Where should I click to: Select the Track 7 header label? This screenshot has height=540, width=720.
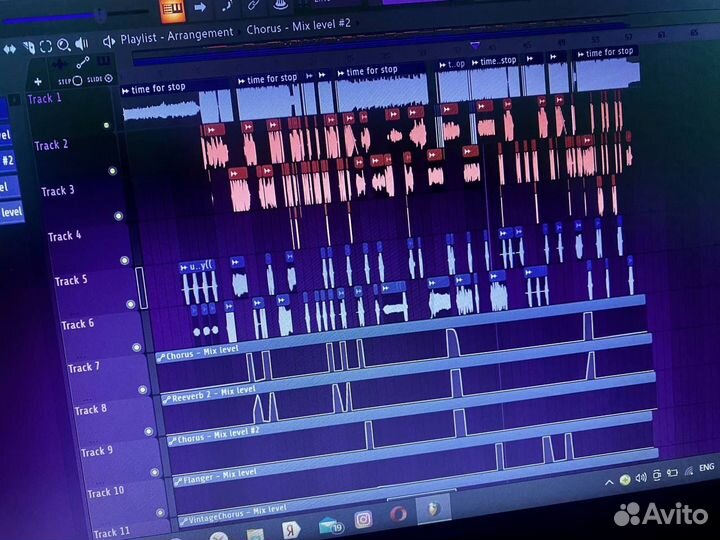(84, 367)
